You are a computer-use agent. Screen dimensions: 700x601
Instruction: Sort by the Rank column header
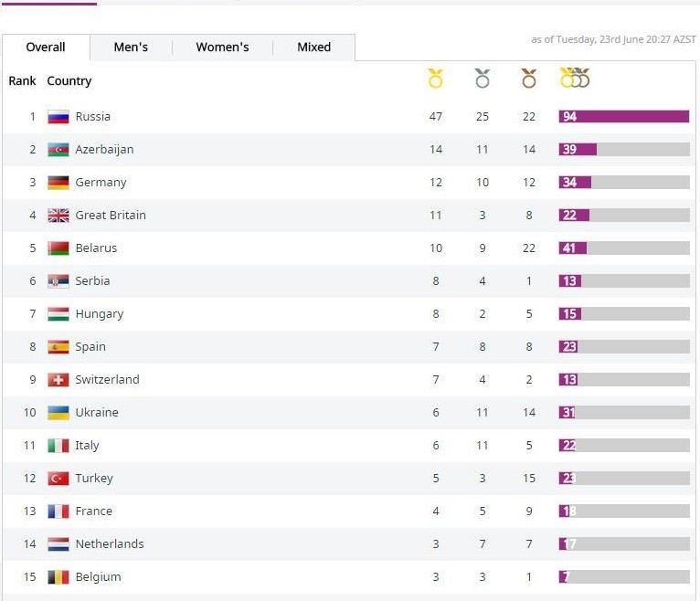pos(22,81)
